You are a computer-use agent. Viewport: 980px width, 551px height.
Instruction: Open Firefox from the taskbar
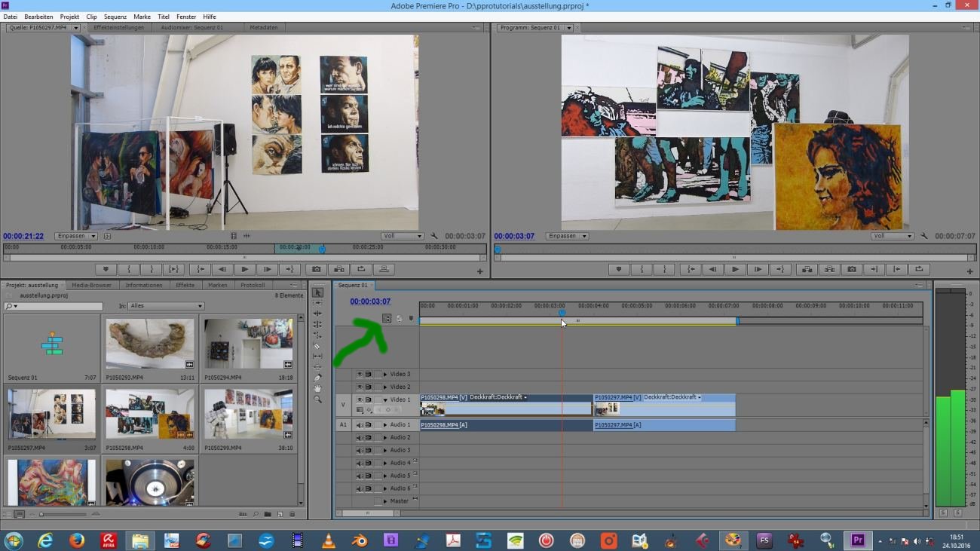coord(76,540)
